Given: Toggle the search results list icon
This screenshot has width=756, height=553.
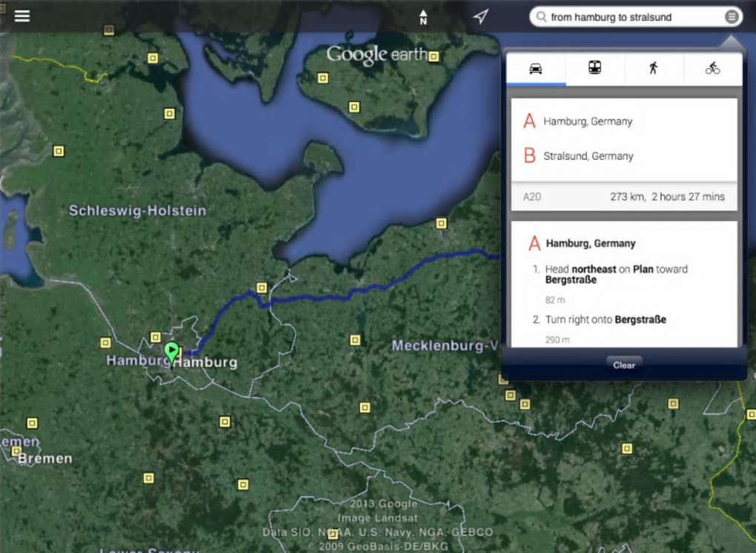Looking at the screenshot, I should pos(732,17).
